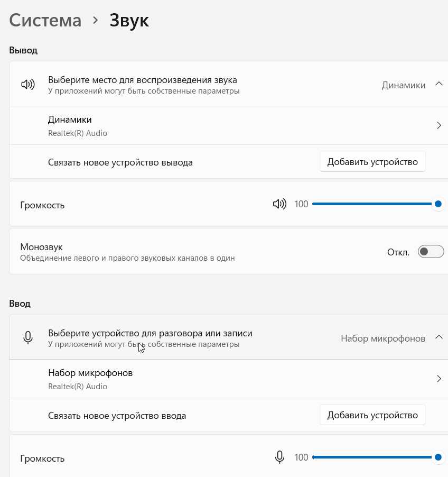Toggle the Монозвук switch on
This screenshot has width=448, height=477.
[431, 252]
